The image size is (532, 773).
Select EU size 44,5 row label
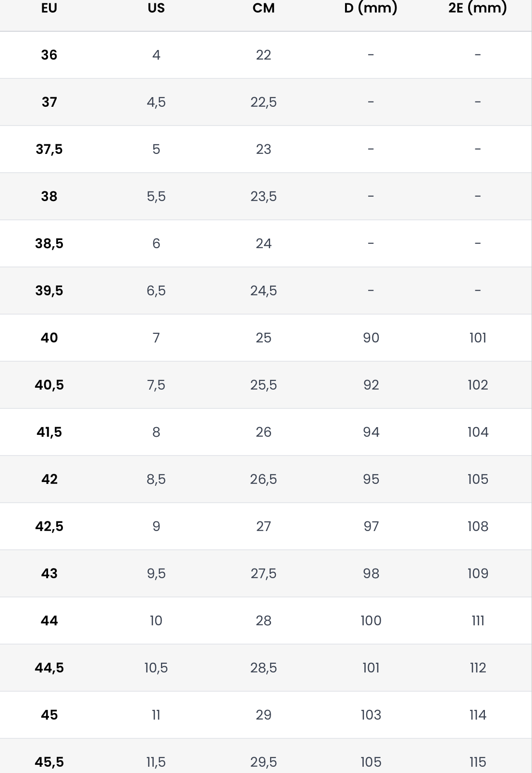click(x=49, y=668)
